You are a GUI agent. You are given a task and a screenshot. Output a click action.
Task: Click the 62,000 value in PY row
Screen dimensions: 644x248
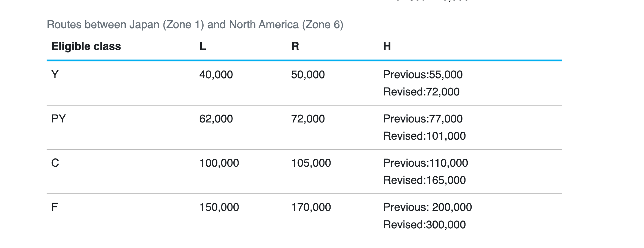(216, 119)
